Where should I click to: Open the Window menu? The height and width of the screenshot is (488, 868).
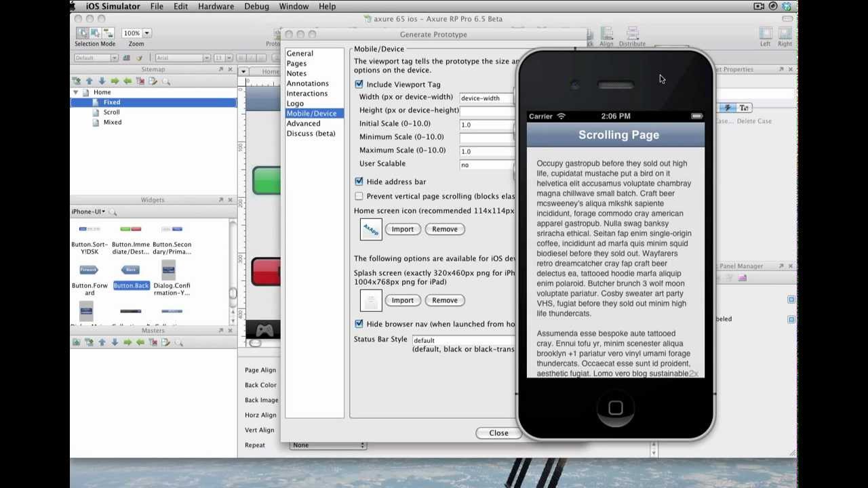coord(294,6)
